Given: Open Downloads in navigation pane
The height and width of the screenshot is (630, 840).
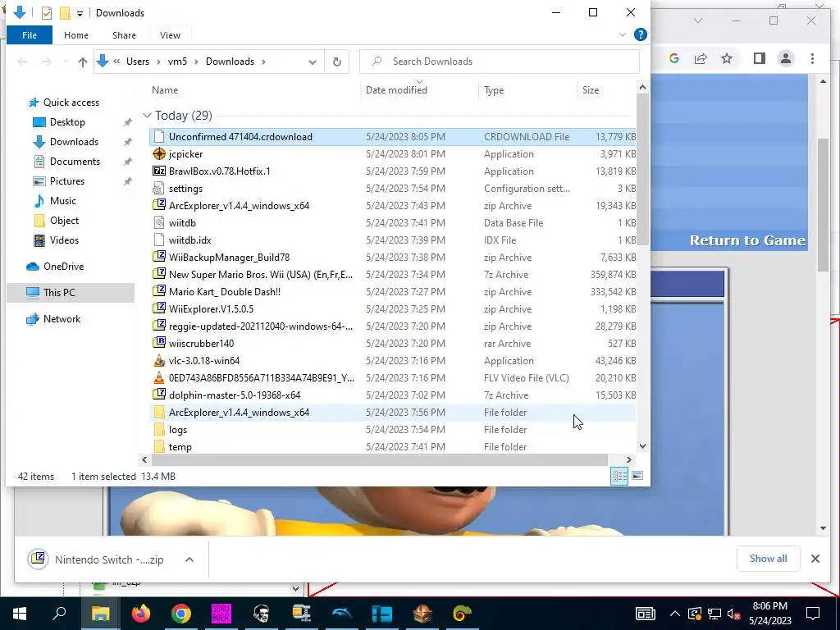Looking at the screenshot, I should [x=74, y=142].
